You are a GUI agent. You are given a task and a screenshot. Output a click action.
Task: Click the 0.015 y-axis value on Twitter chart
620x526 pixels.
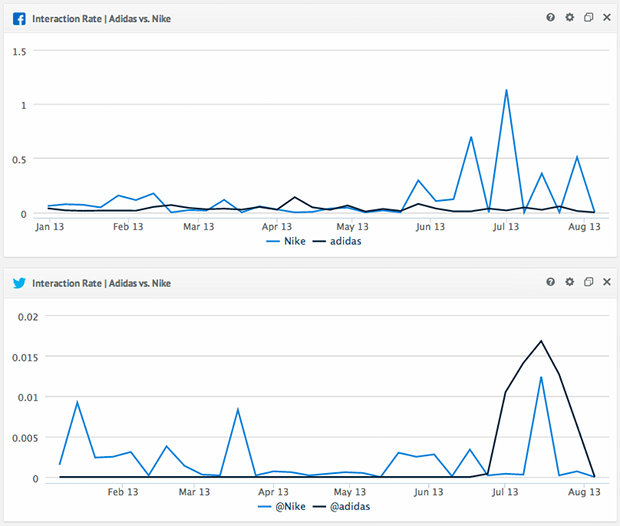25,358
